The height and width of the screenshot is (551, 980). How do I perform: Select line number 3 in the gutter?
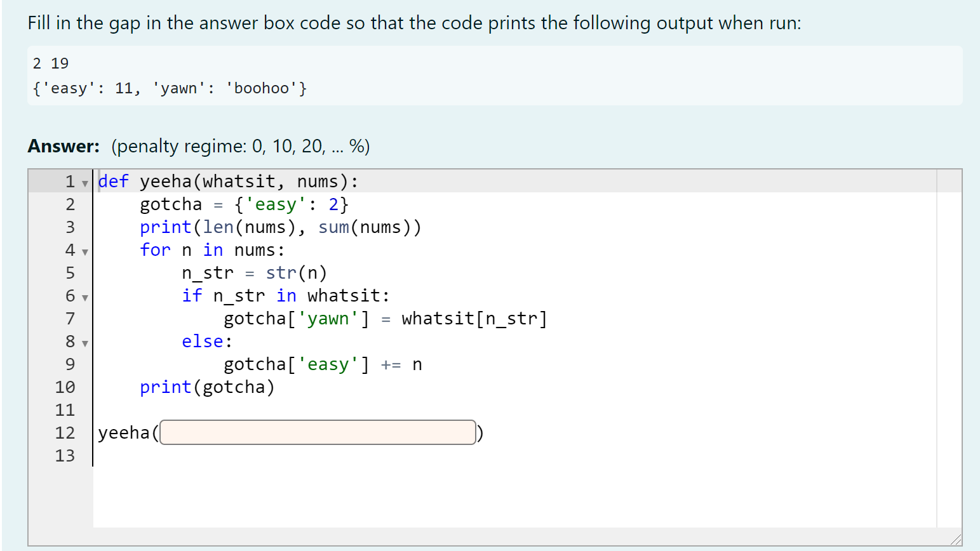[x=70, y=227]
